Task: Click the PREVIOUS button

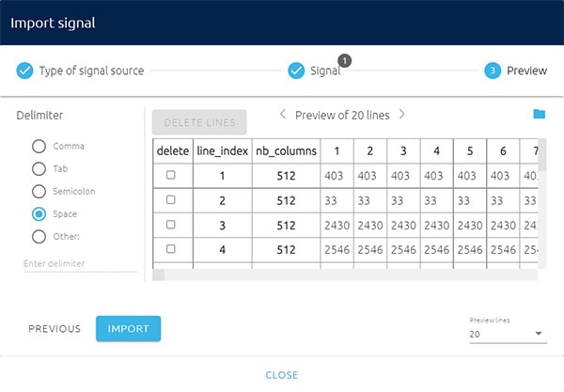Action: tap(55, 328)
